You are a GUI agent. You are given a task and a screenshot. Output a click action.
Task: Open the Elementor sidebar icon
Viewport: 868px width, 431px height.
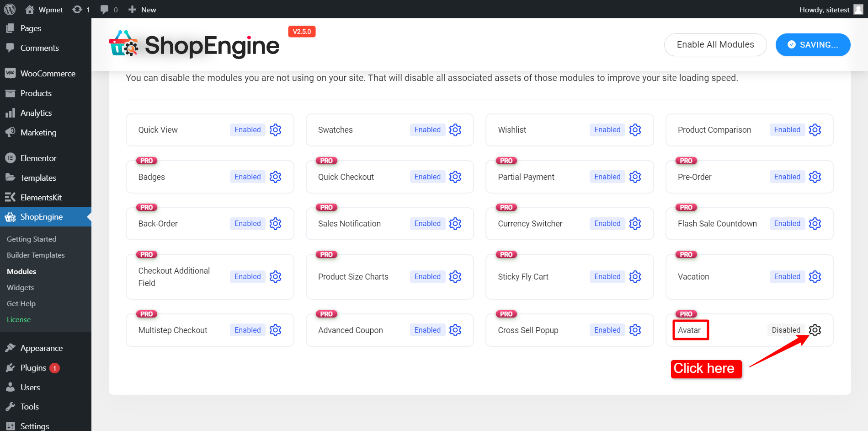[10, 158]
